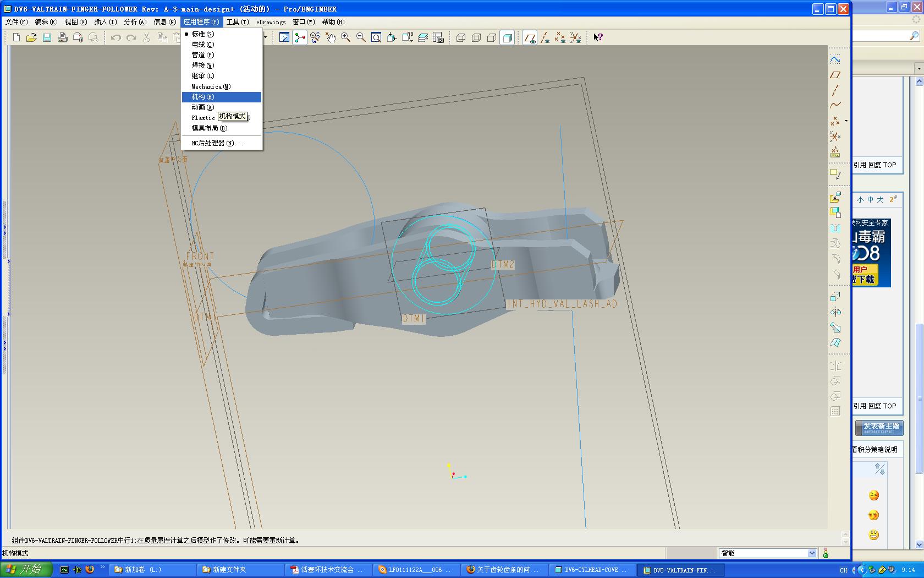The image size is (924, 578).
Task: Select the datum coordinate system tool
Action: coord(835,136)
